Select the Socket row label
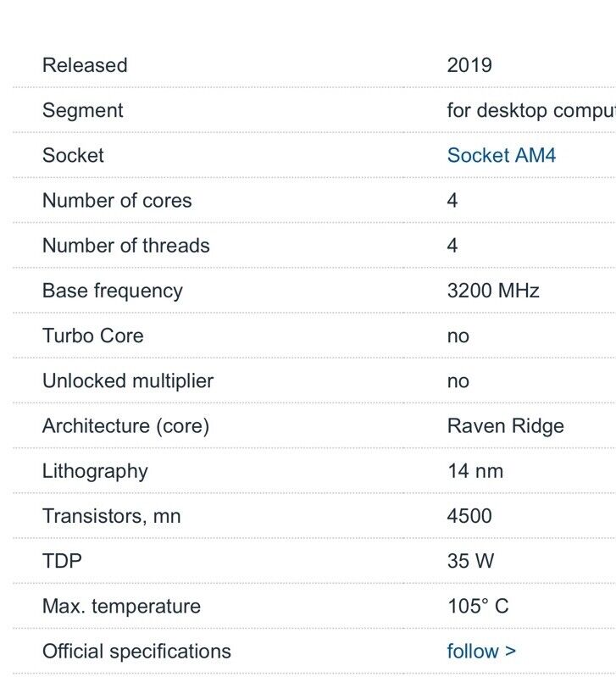616x677 pixels. [x=73, y=155]
